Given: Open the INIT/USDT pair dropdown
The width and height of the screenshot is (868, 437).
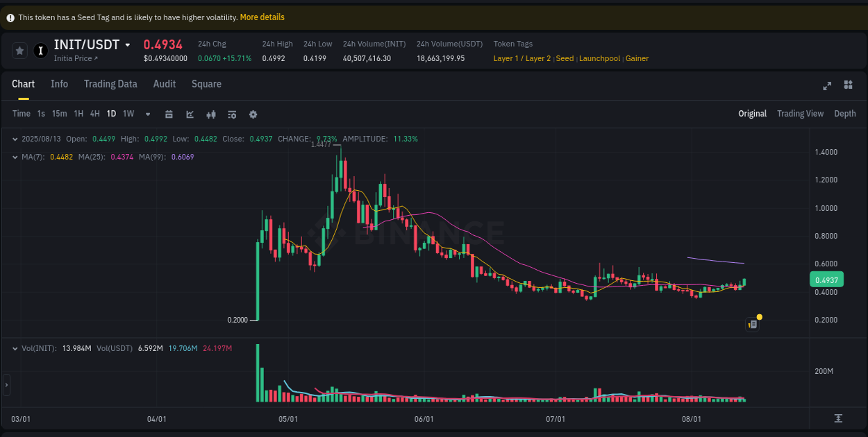Looking at the screenshot, I should click(x=128, y=44).
